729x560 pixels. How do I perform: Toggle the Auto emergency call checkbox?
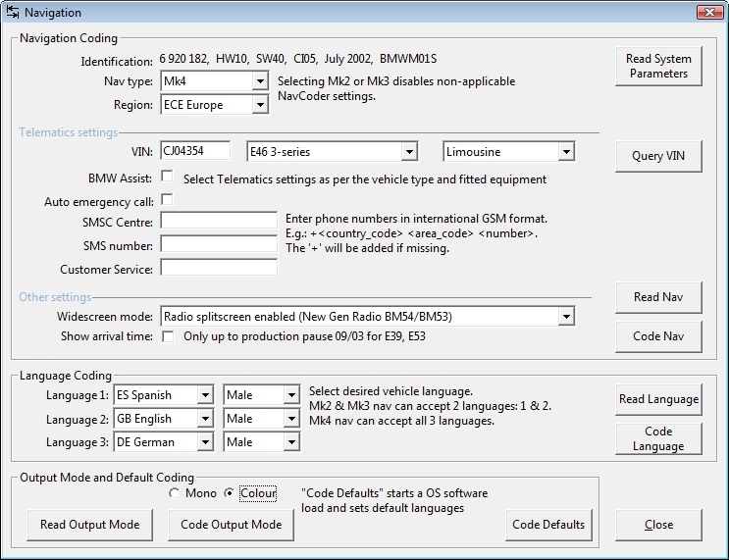[168, 200]
